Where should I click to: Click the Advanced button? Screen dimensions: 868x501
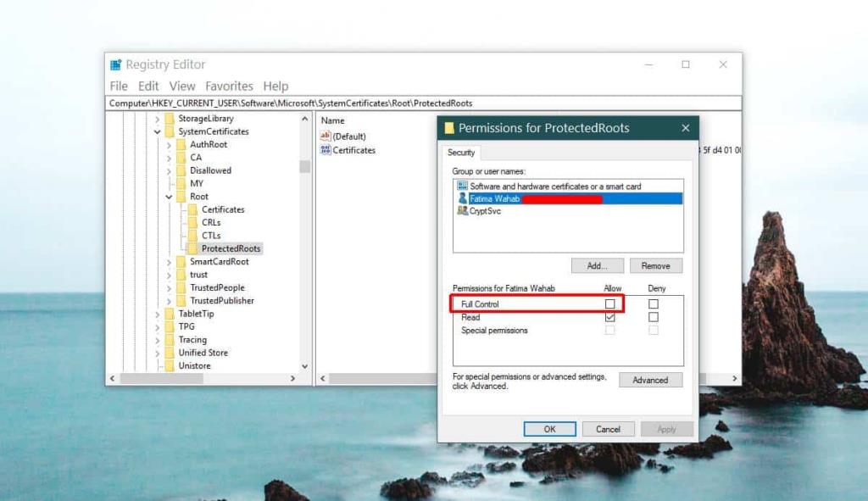click(x=651, y=380)
